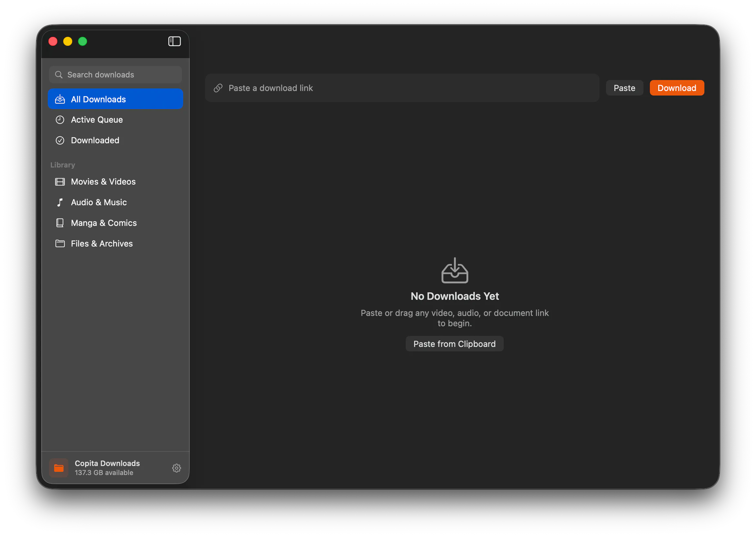Click the orange Copita Downloads folder icon
756x537 pixels.
coord(59,468)
